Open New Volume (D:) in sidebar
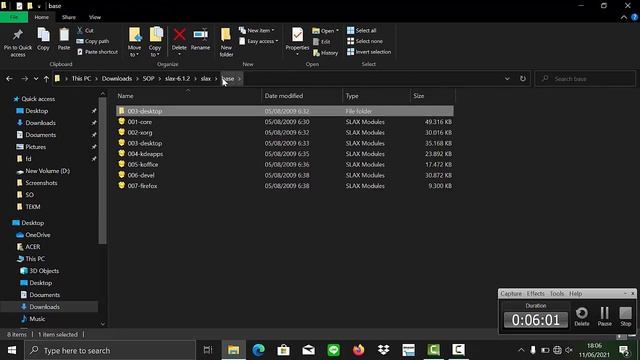Viewport: 640px width, 360px height. coord(47,171)
